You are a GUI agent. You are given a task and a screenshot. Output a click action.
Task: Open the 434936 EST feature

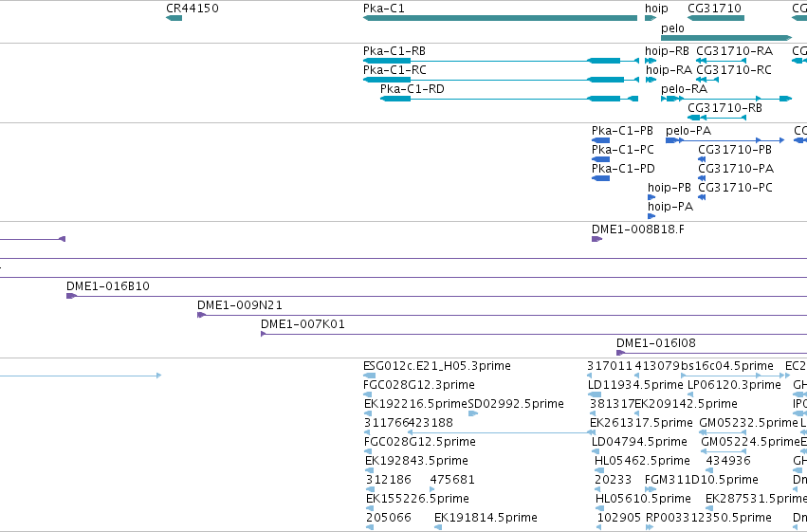(709, 470)
